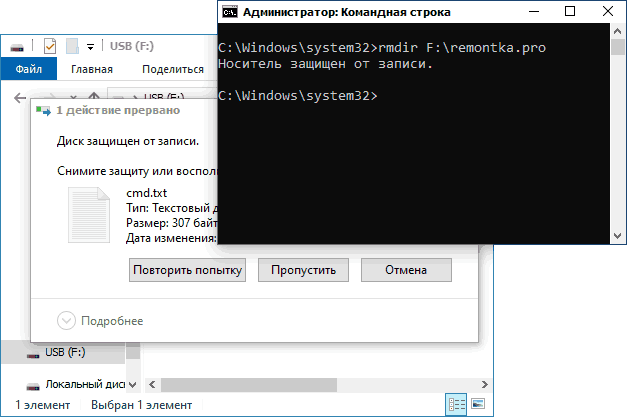The height and width of the screenshot is (417, 627).
Task: Click the 'Носитель защищен от записи.' output line
Action: pos(325,64)
